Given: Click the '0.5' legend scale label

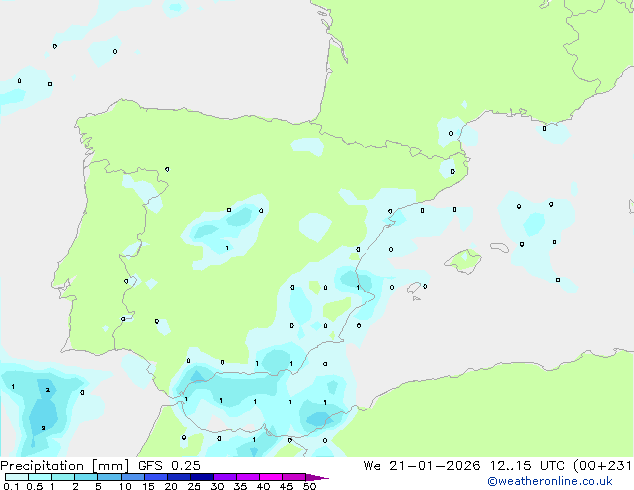Looking at the screenshot, I should click(x=35, y=486).
